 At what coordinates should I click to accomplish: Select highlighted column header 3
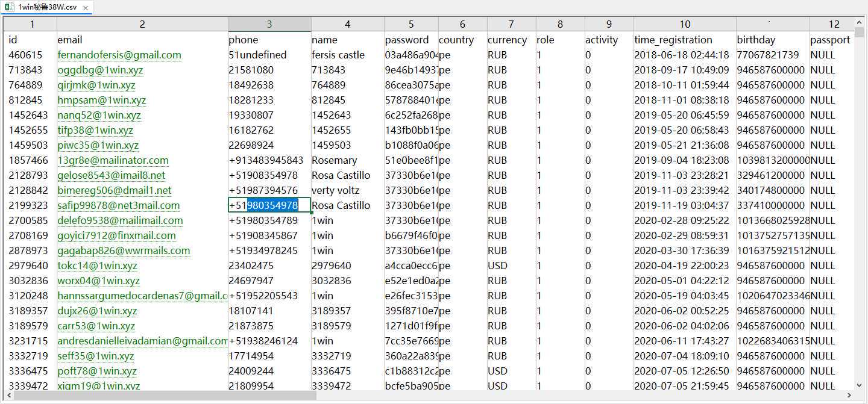point(269,24)
